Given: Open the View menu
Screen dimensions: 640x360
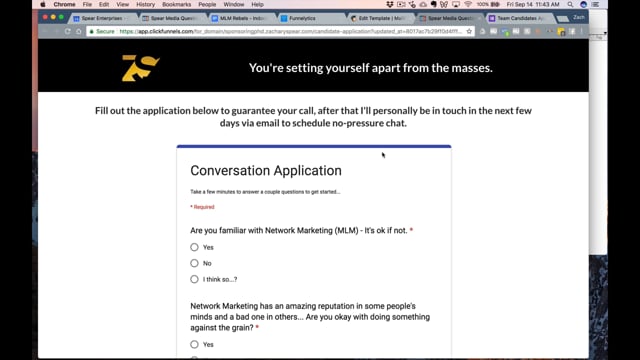Looking at the screenshot, I should 122,4.
